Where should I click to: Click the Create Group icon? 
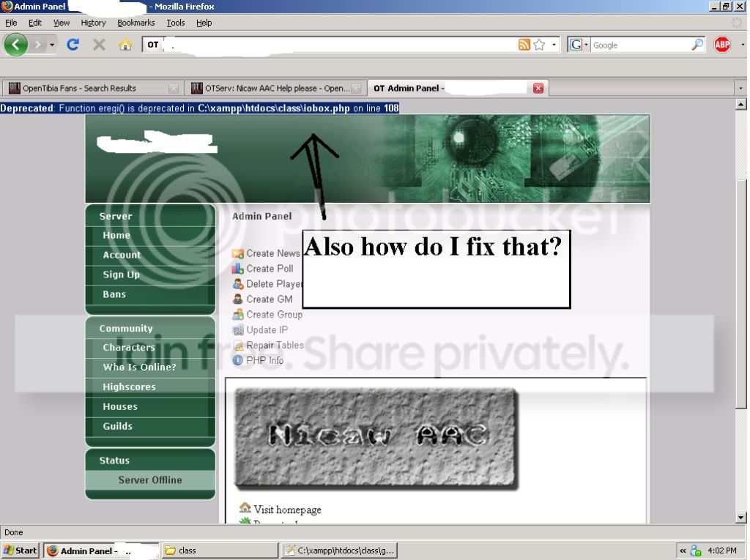[238, 315]
